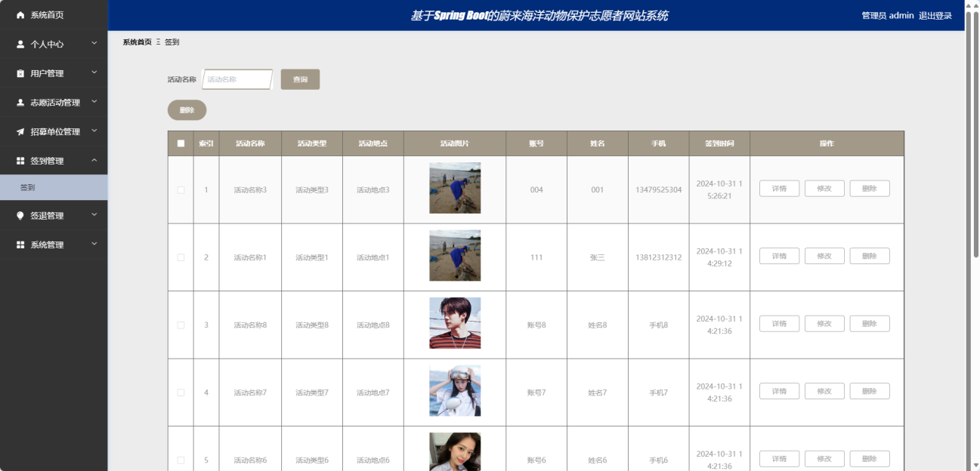Open the photo in 活动名称6 row
This screenshot has height=471, width=980.
pyautogui.click(x=455, y=451)
